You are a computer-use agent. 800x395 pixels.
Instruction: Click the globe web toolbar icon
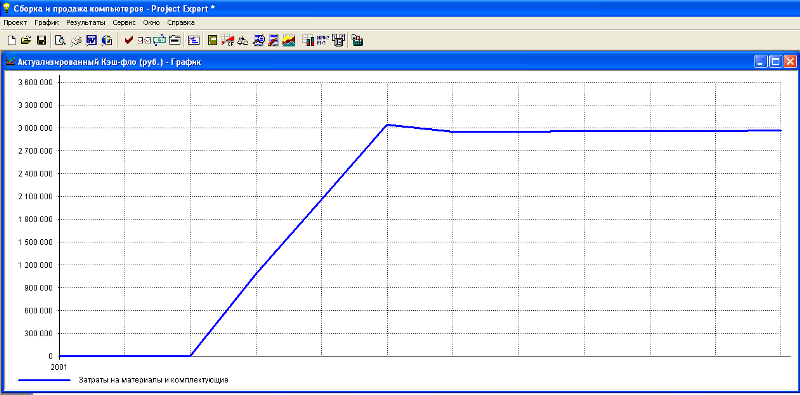[107, 40]
